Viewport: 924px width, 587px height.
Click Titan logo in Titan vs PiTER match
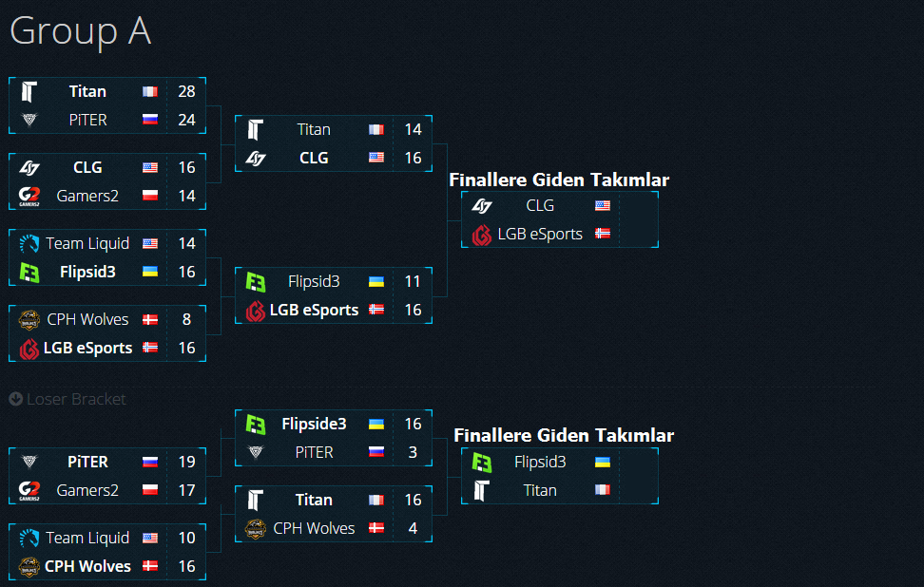[29, 92]
